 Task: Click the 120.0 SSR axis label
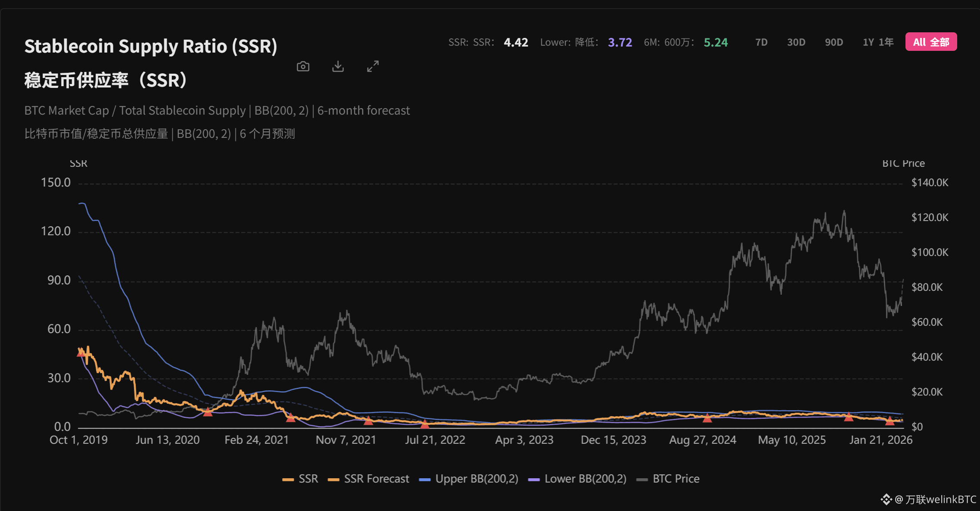(56, 231)
